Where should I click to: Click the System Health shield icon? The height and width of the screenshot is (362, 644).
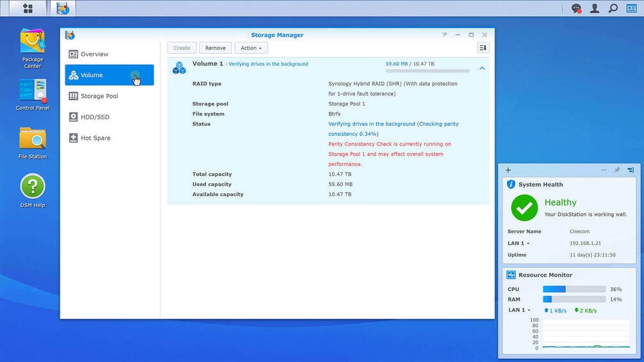point(511,185)
